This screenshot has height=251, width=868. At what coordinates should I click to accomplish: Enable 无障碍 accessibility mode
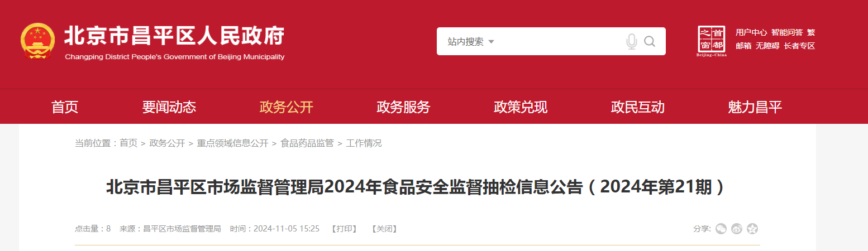pos(767,46)
